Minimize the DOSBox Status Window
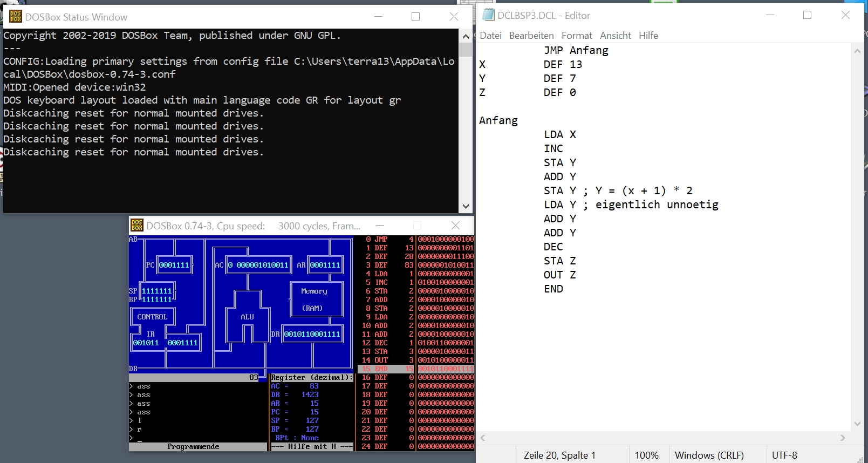This screenshot has width=868, height=463. click(378, 17)
